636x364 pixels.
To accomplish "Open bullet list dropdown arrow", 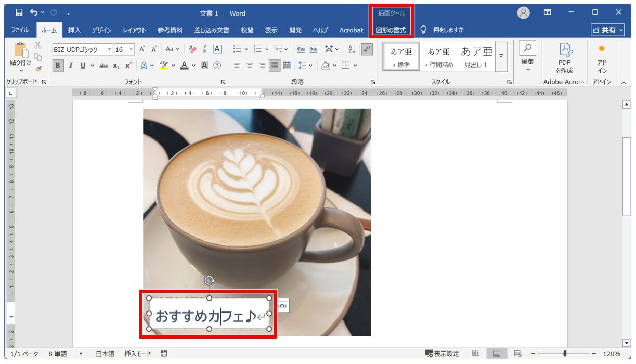I will coord(246,49).
